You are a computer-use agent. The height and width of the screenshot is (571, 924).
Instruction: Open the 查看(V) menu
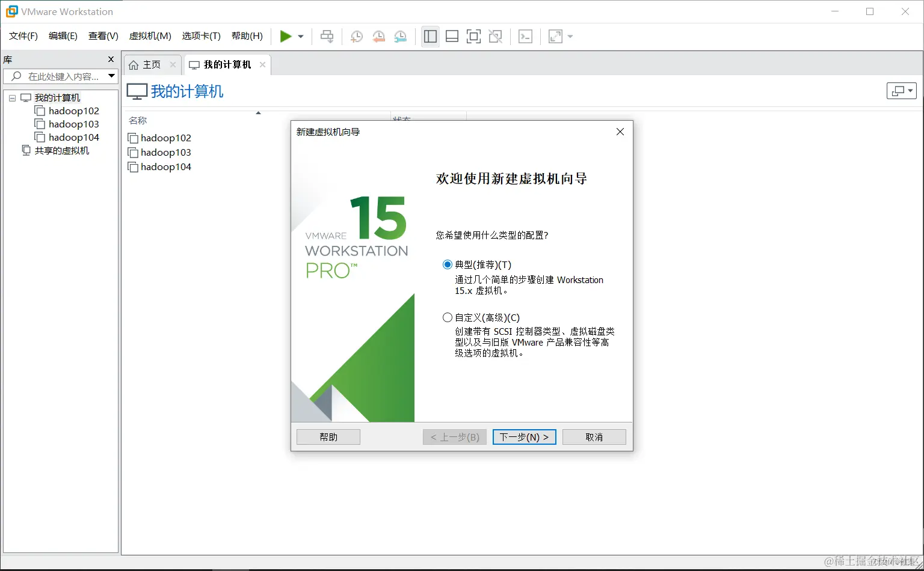click(x=103, y=36)
